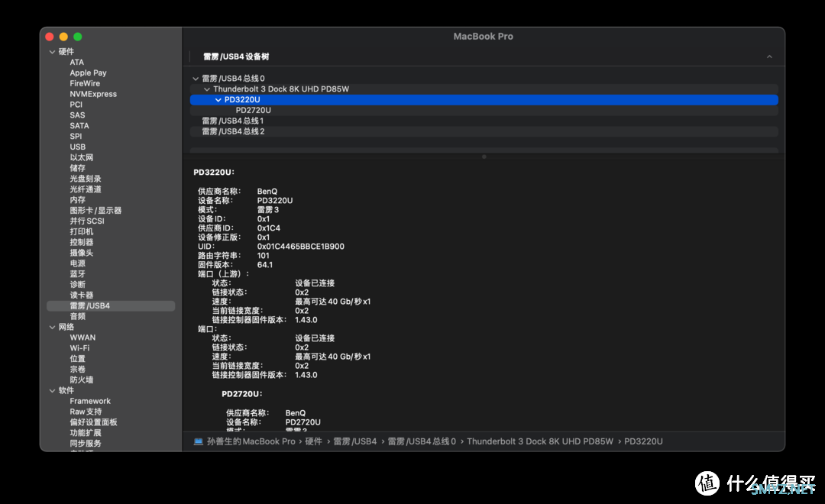
Task: Select 同步服务 in the sidebar
Action: point(86,443)
